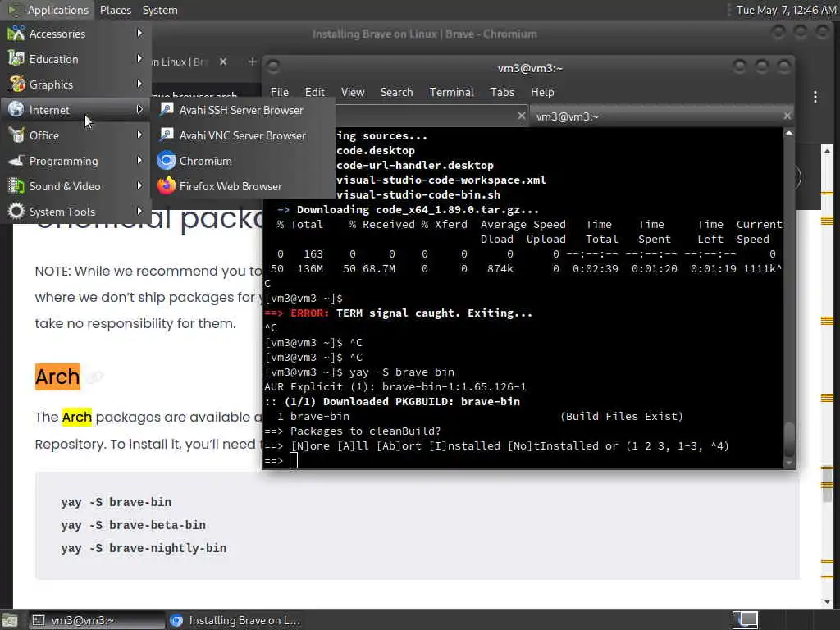This screenshot has height=630, width=840.
Task: Select Firefox Web Browser menu entry
Action: [x=244, y=186]
